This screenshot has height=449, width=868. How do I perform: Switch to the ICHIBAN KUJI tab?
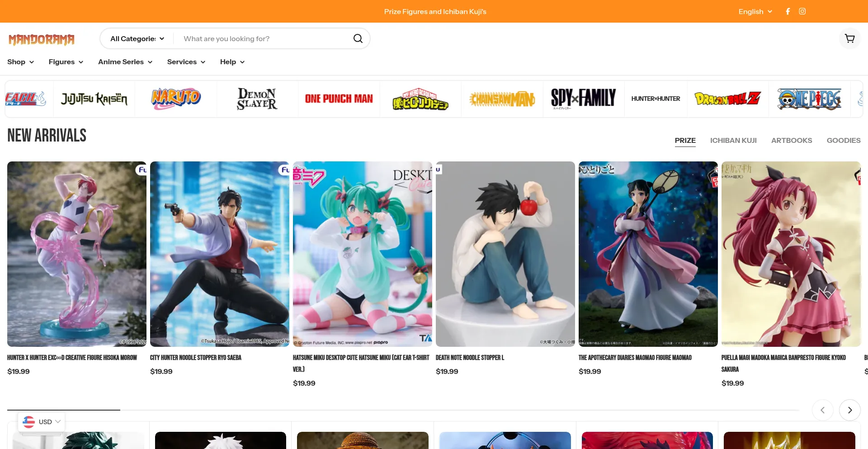point(733,141)
